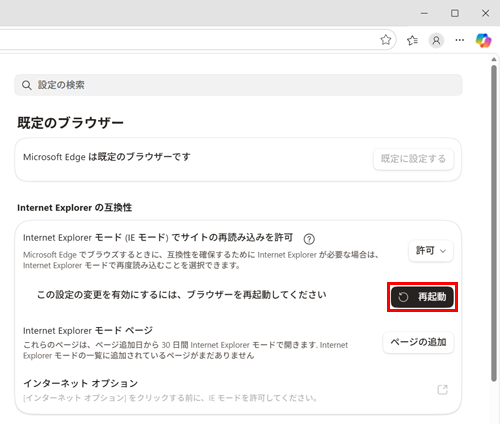Viewport: 500px width, 424px height.
Task: Click the scrollbar up arrow
Action: tap(494, 59)
